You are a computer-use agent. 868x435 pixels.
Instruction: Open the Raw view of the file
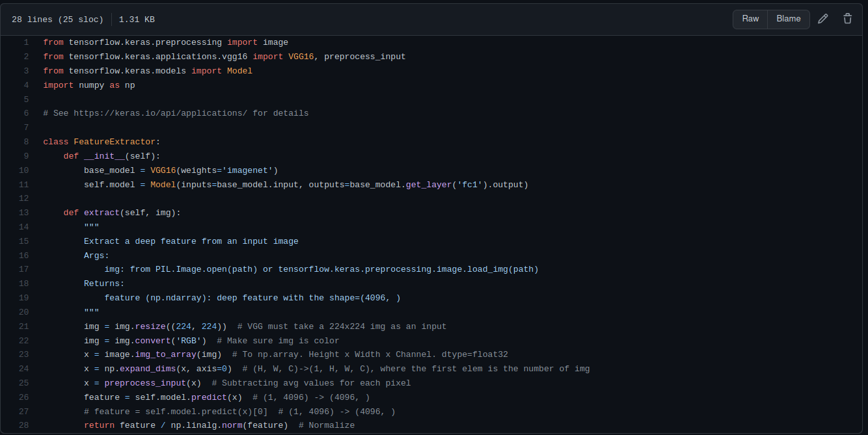[750, 19]
